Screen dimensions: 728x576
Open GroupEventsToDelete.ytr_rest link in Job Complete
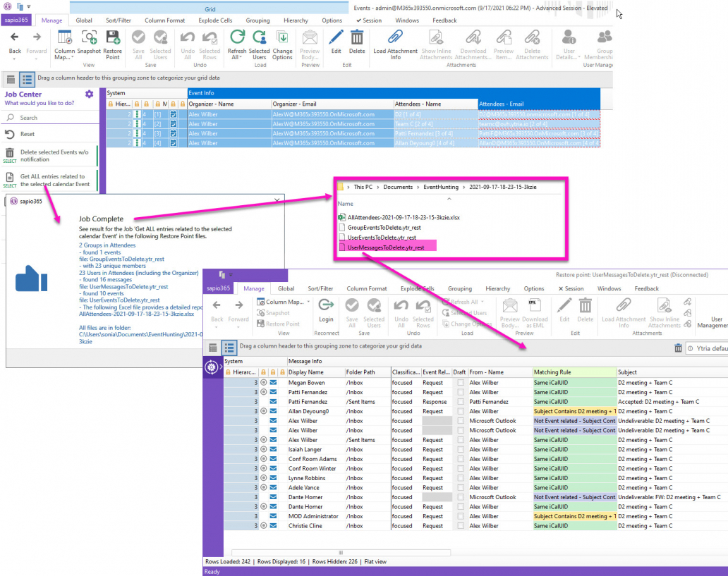[126, 259]
